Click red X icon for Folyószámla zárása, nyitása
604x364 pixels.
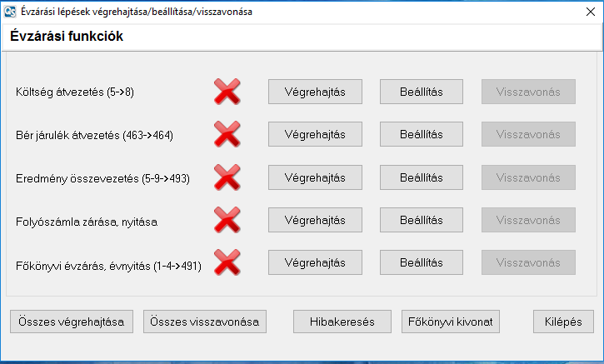click(x=227, y=221)
